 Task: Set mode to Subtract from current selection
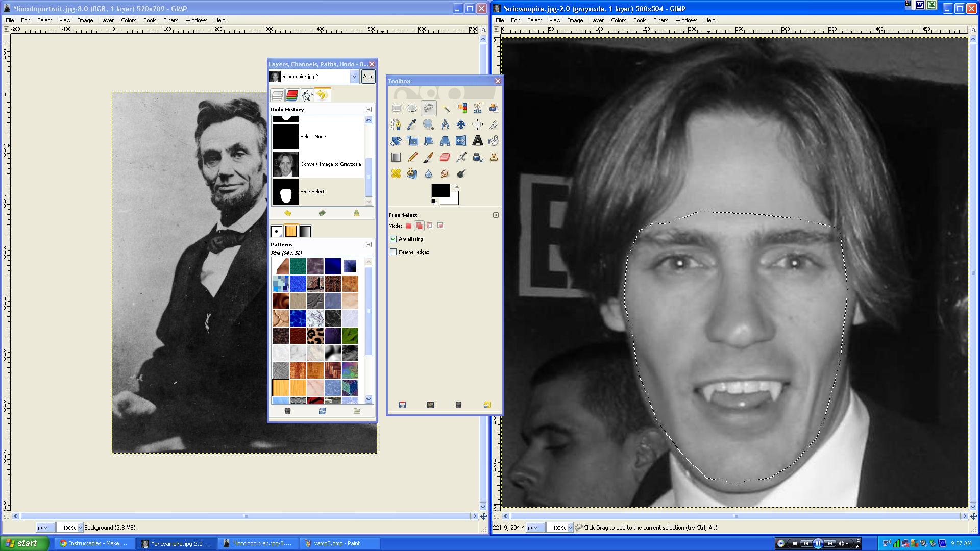pos(430,226)
